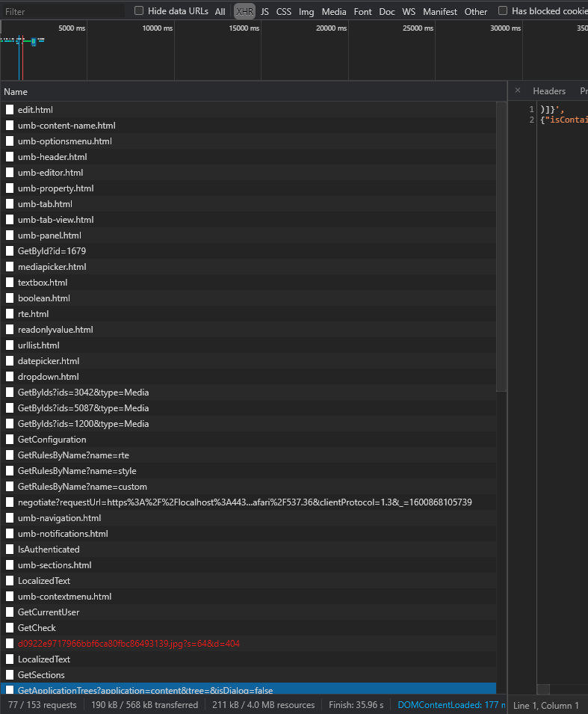Switch to the Headers tab

(549, 90)
